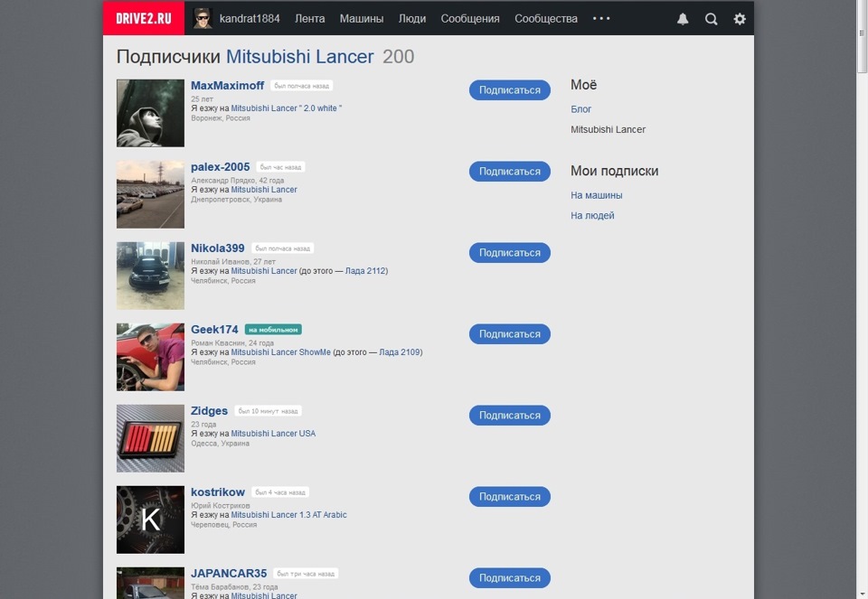The image size is (868, 599).
Task: Open Mitsubishi Lancer sidebar item
Action: tap(608, 129)
